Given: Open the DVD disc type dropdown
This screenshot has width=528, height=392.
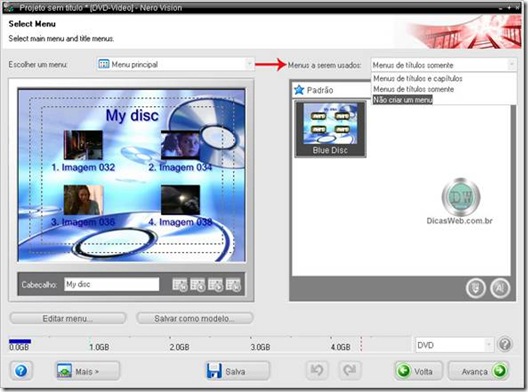Looking at the screenshot, I should [x=454, y=345].
